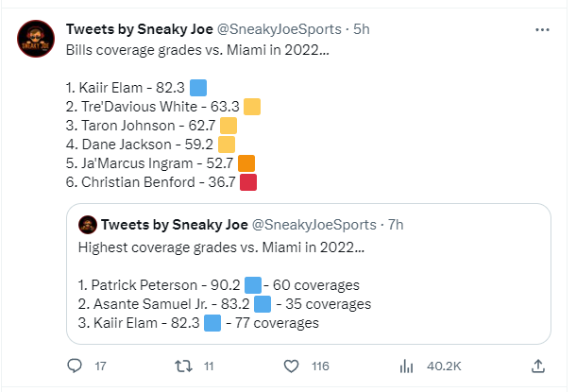
Task: Click the 116 likes count
Action: (320, 366)
